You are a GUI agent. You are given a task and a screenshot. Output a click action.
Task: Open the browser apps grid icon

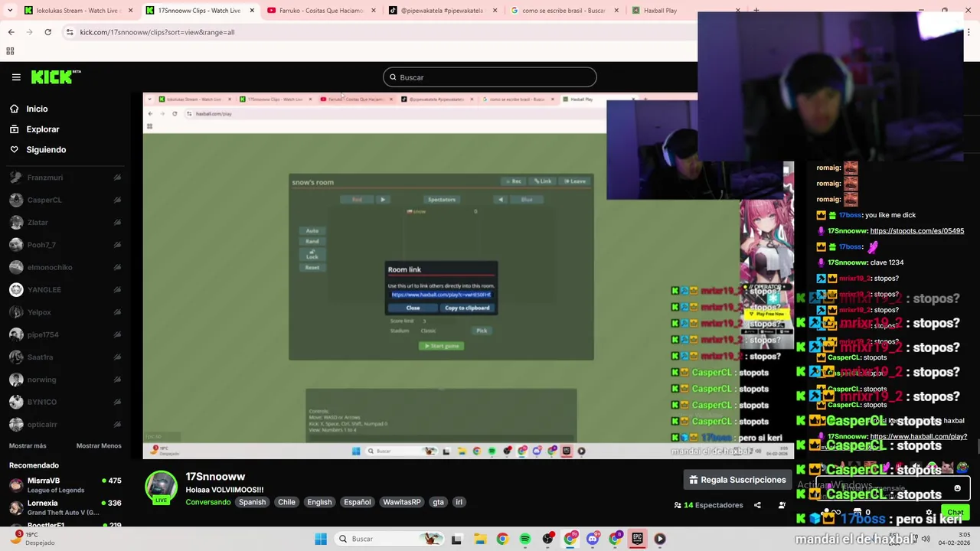pos(10,51)
